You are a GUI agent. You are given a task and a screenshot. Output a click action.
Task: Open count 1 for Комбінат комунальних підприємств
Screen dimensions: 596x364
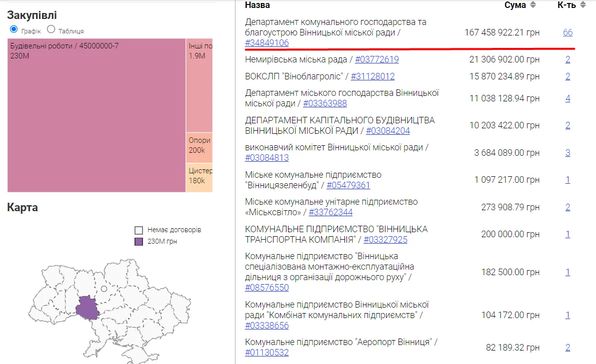tap(567, 315)
